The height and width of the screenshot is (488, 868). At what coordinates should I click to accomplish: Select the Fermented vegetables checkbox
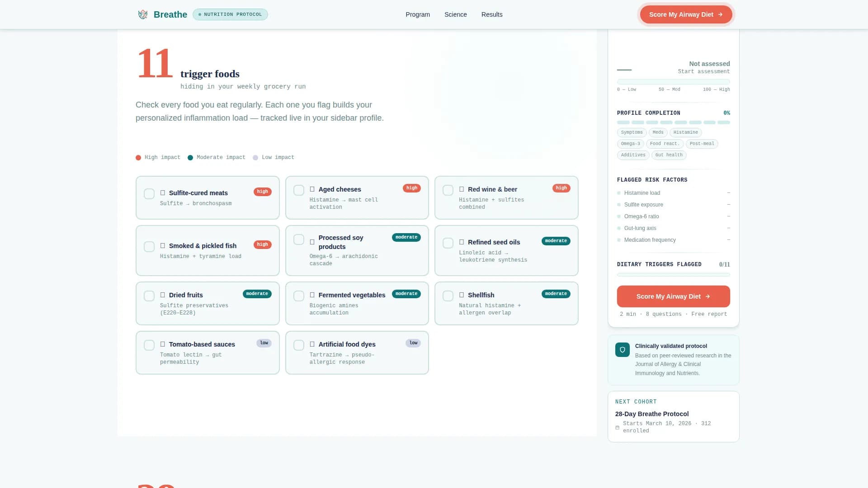pyautogui.click(x=299, y=296)
